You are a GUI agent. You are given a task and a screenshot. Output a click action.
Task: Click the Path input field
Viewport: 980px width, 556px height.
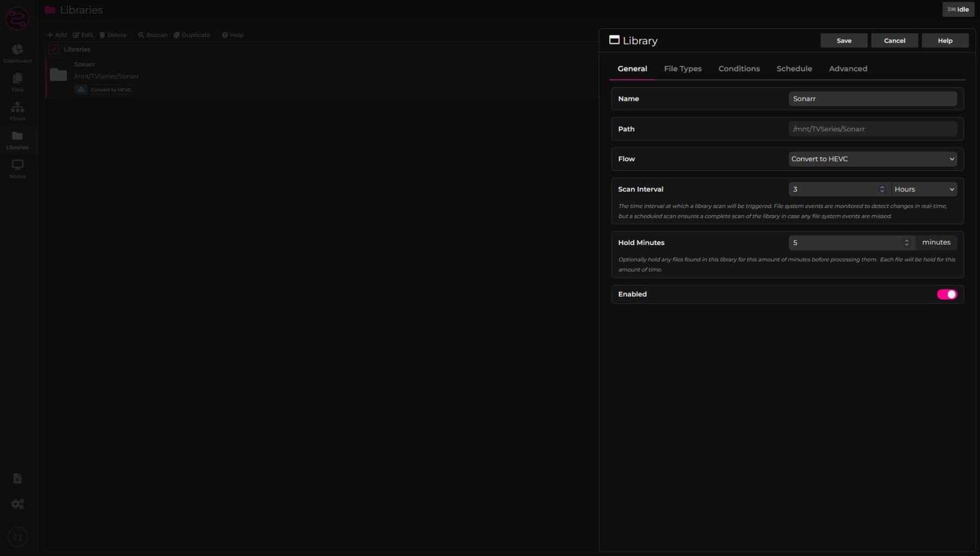[x=873, y=129]
